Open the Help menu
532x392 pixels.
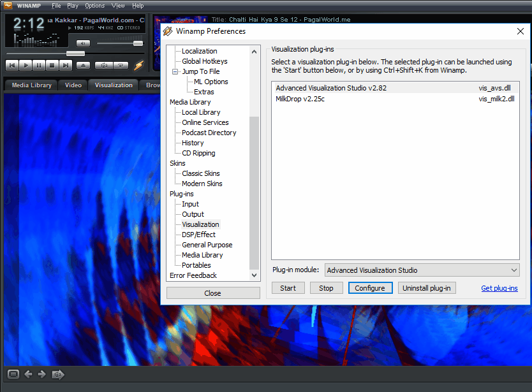coord(138,6)
